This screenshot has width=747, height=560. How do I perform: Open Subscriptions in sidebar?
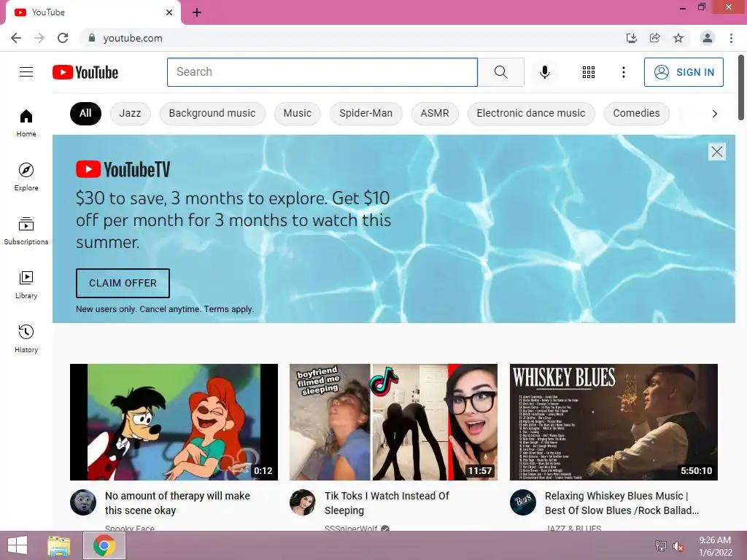pyautogui.click(x=26, y=231)
